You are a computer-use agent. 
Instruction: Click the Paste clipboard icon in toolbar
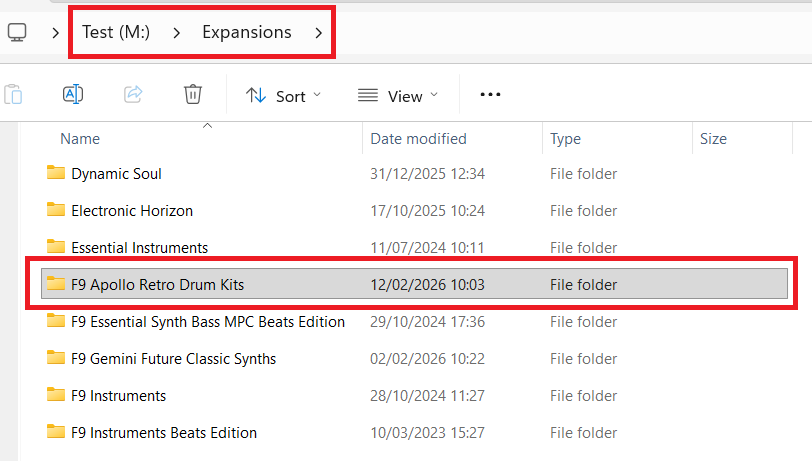(x=13, y=95)
